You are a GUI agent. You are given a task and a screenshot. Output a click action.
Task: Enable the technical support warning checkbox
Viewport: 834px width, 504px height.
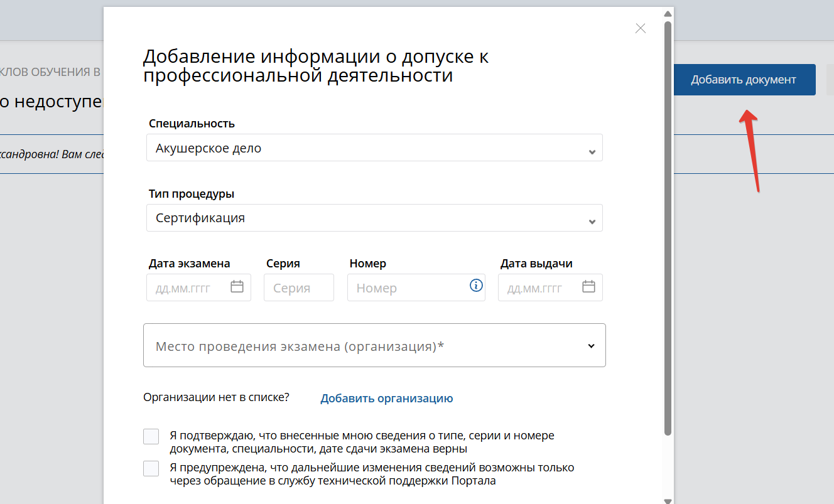151,468
